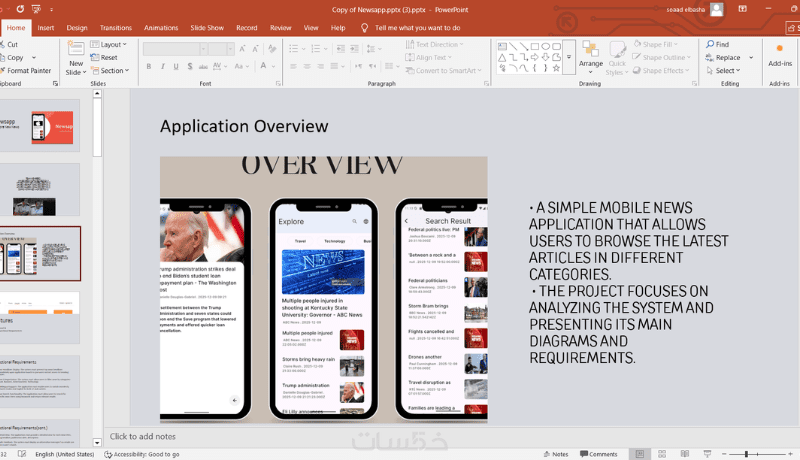Click zoom out minus button

point(723,454)
